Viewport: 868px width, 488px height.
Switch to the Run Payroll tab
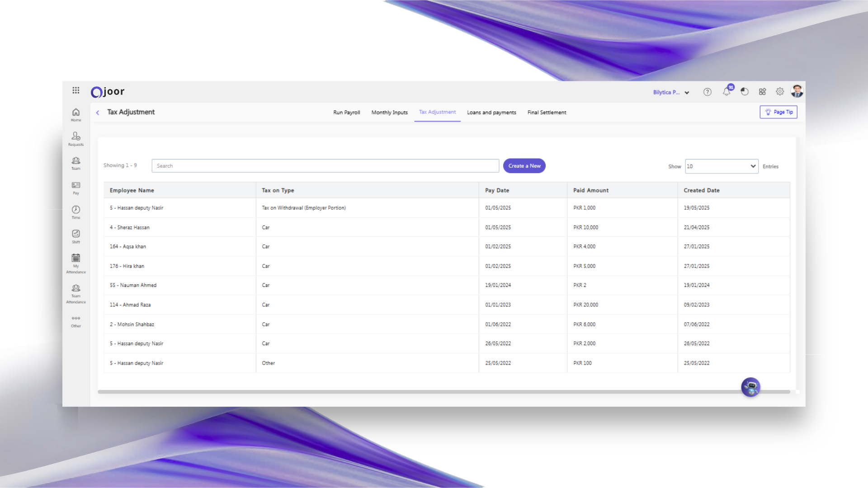346,113
